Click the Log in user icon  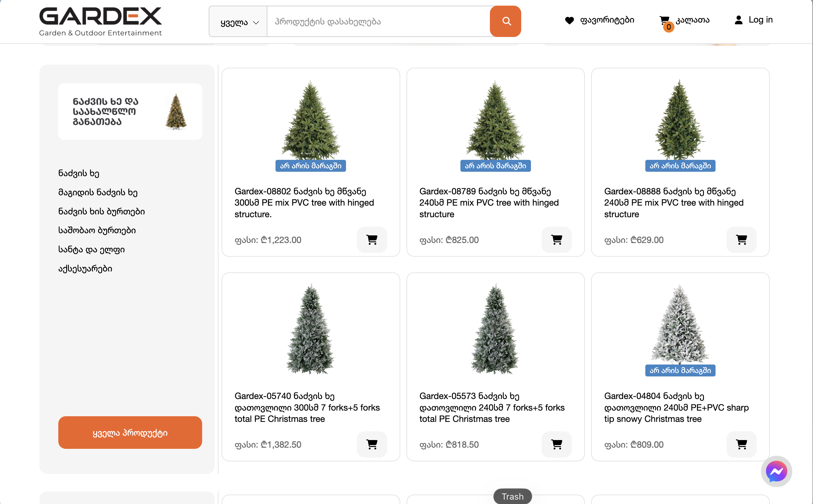click(738, 20)
